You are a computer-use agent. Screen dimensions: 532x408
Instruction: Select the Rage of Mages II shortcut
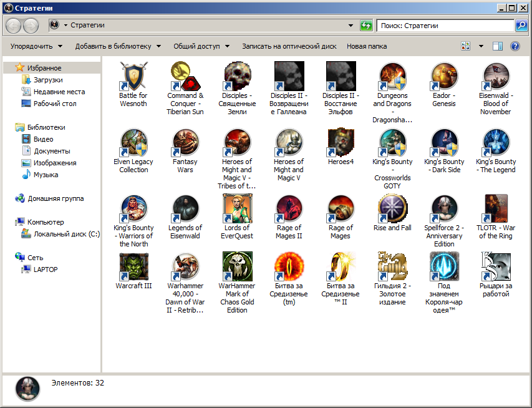point(289,217)
